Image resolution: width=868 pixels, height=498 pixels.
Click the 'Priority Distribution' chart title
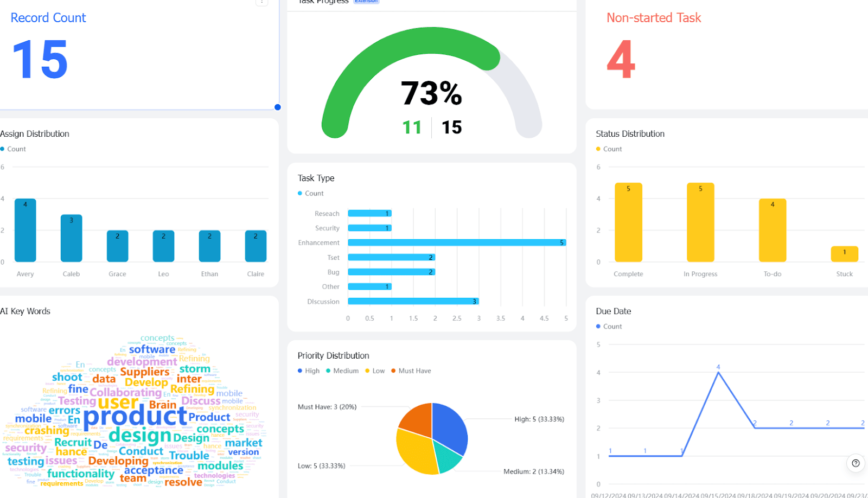(x=333, y=355)
